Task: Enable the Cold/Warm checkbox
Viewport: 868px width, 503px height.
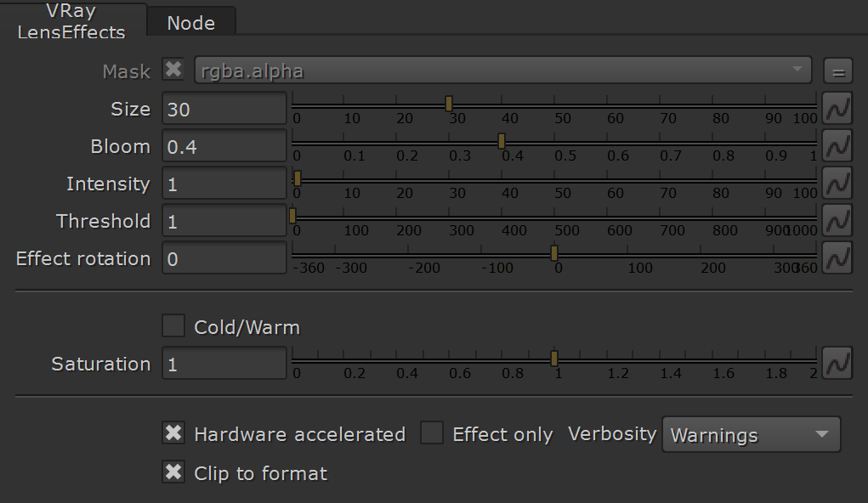Action: (x=173, y=326)
